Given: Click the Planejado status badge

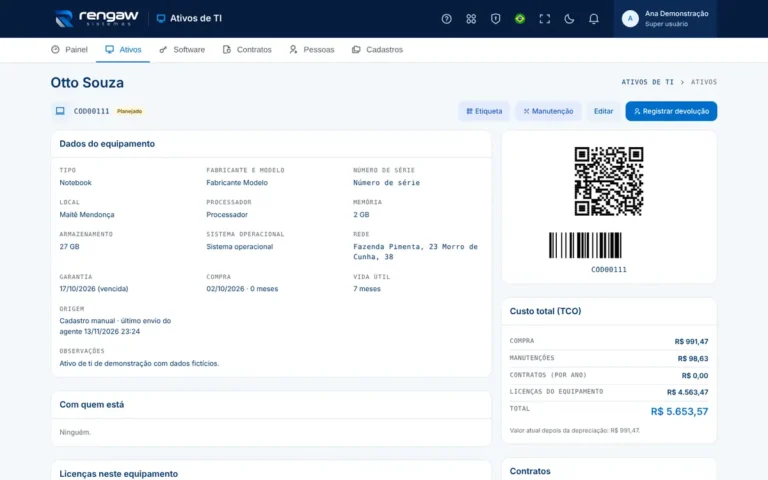Looking at the screenshot, I should 129,111.
